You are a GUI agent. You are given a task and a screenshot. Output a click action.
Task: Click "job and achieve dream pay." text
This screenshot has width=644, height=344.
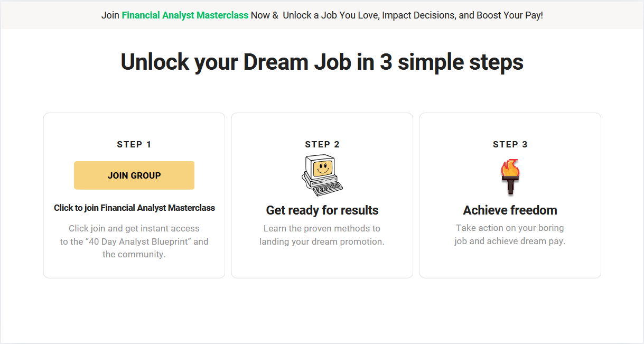click(x=510, y=241)
